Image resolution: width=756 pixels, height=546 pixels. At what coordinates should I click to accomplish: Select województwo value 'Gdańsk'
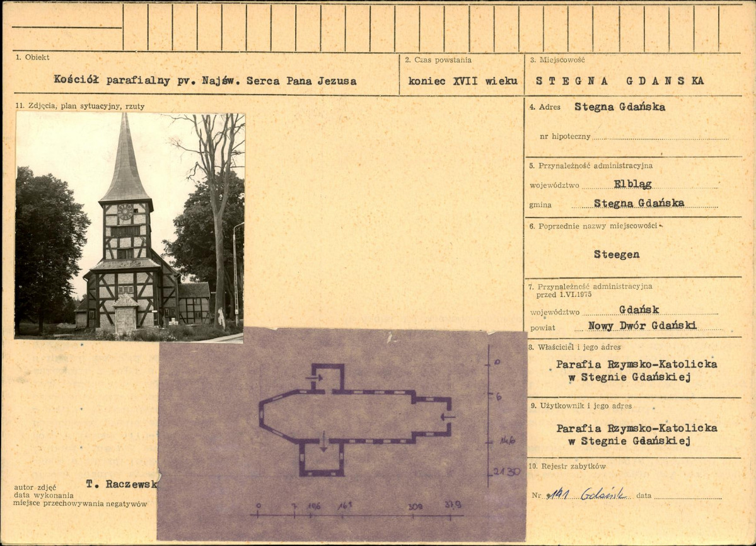tap(639, 310)
